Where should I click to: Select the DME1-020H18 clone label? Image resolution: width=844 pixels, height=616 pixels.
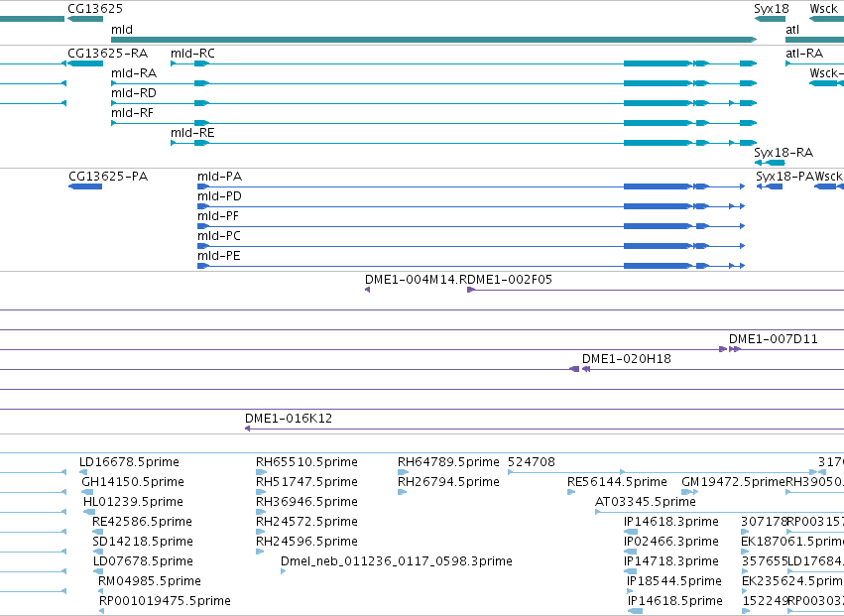tap(627, 359)
